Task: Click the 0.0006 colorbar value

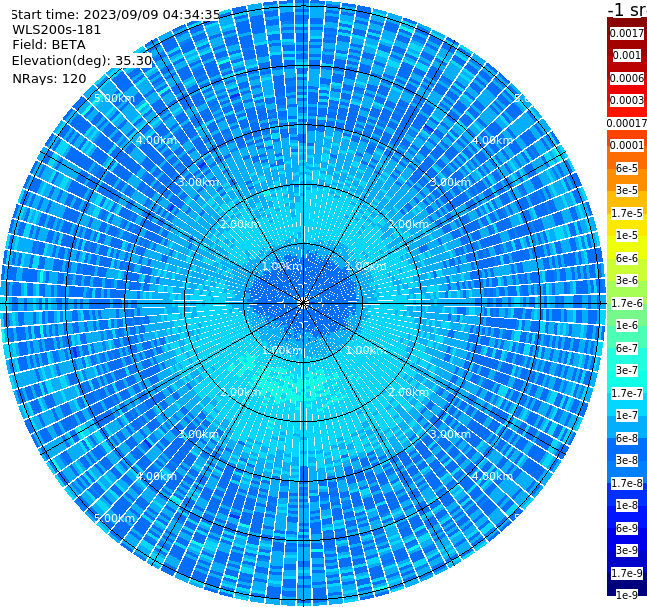Action: [627, 78]
